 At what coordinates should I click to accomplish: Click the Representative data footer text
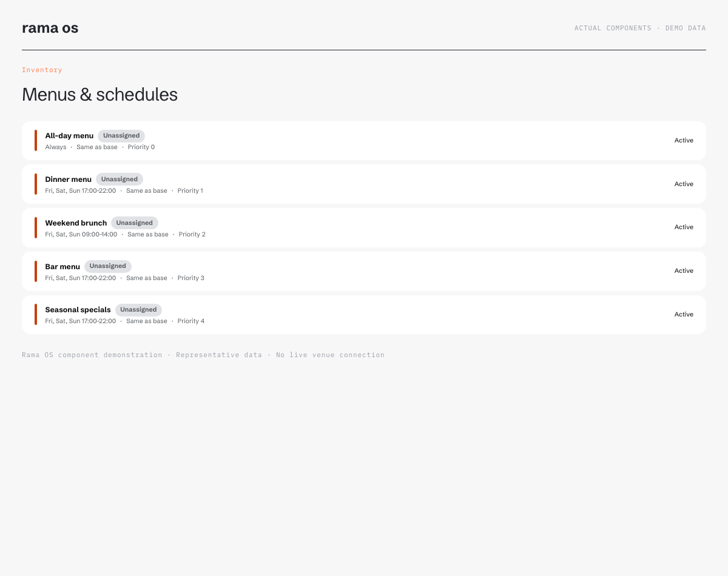[x=219, y=355]
